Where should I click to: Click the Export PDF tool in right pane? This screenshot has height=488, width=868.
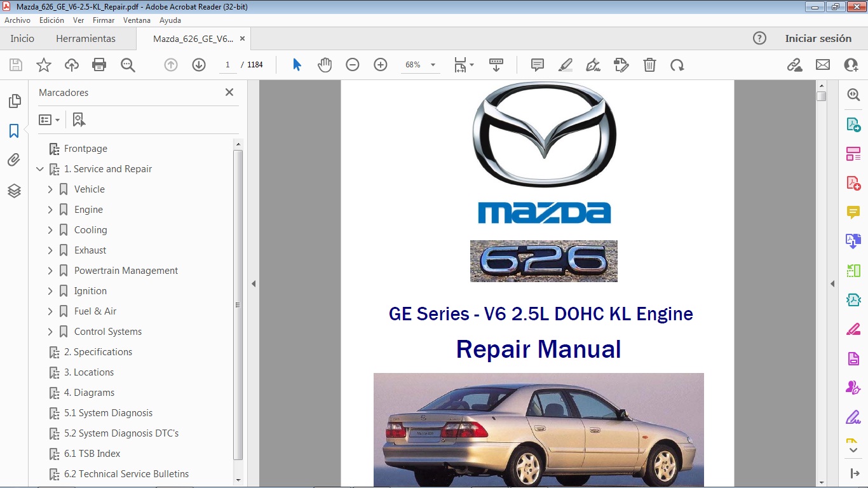(x=853, y=125)
